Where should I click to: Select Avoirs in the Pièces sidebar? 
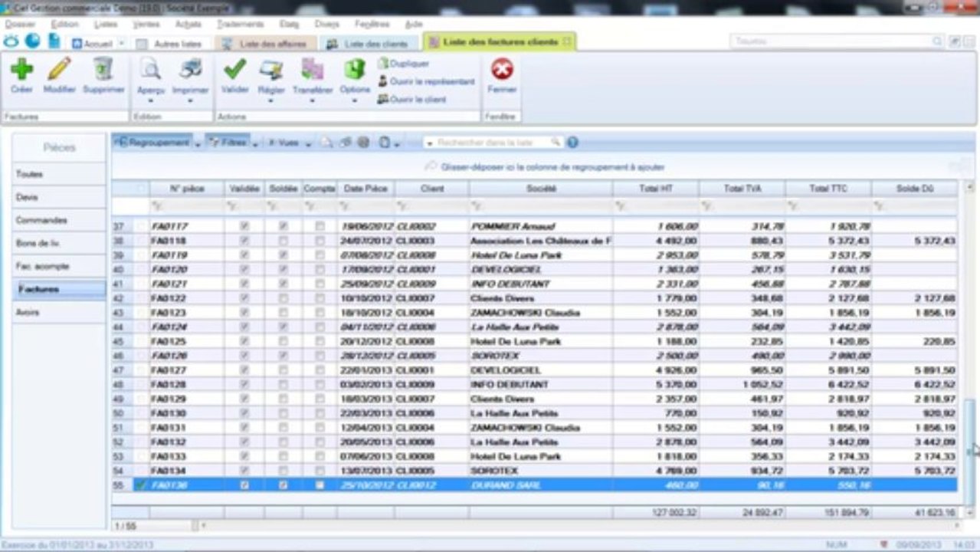point(59,312)
